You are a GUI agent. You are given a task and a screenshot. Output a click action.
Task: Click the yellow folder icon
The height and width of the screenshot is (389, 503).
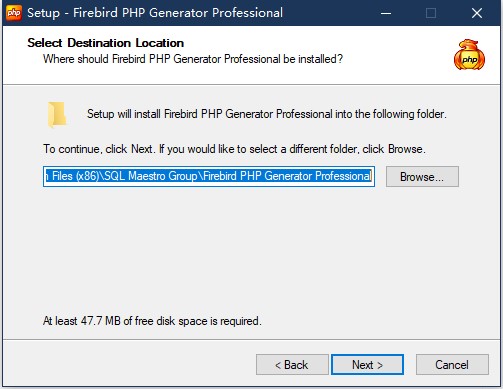coord(57,114)
